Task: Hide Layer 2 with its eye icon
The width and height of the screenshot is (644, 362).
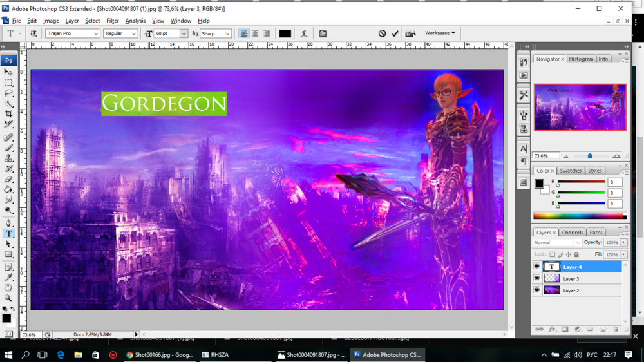Action: 537,291
